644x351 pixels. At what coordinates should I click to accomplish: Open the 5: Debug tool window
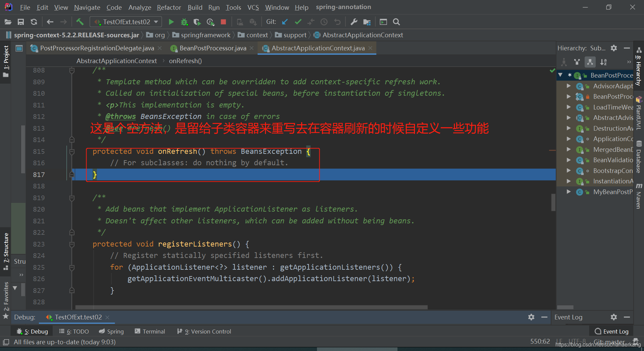coord(32,332)
